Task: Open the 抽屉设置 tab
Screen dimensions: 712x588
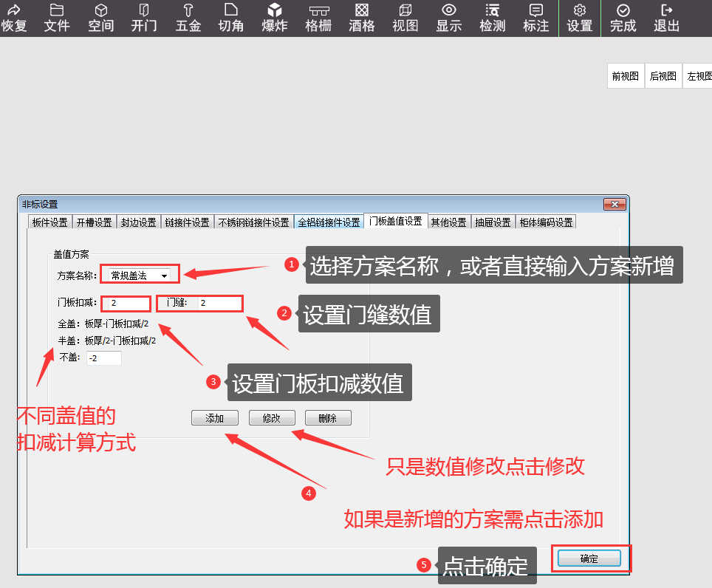Action: pos(493,222)
